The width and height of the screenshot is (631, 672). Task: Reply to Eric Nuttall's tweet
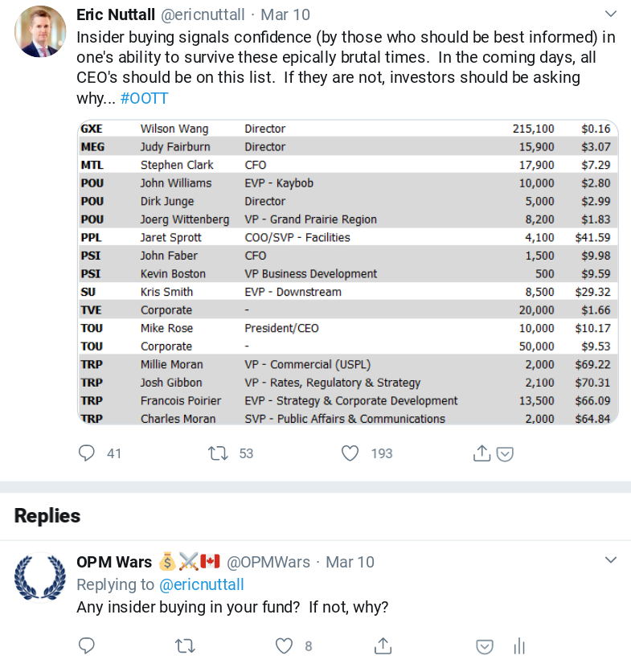pos(87,453)
